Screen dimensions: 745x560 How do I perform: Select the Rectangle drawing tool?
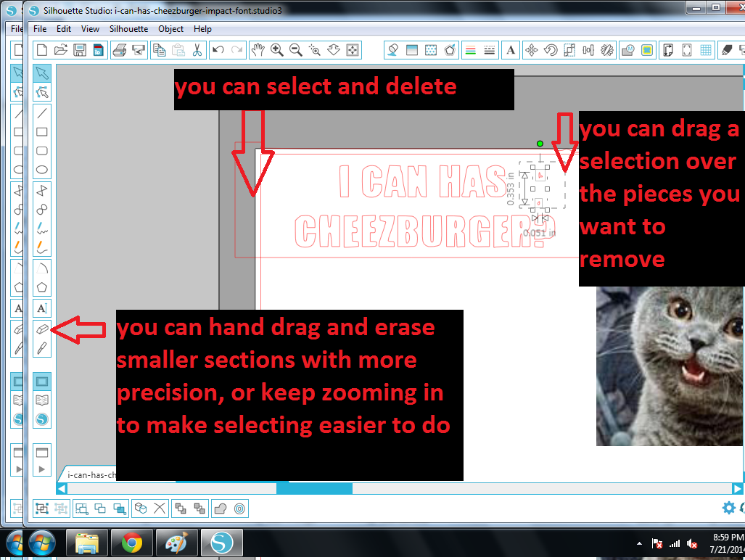click(42, 131)
